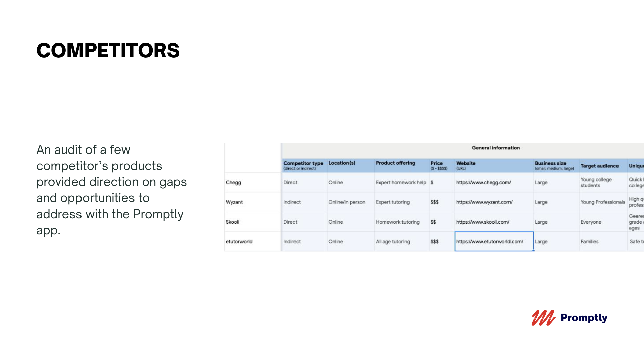Select the Location(s) column header
The height and width of the screenshot is (362, 644).
[x=341, y=163]
